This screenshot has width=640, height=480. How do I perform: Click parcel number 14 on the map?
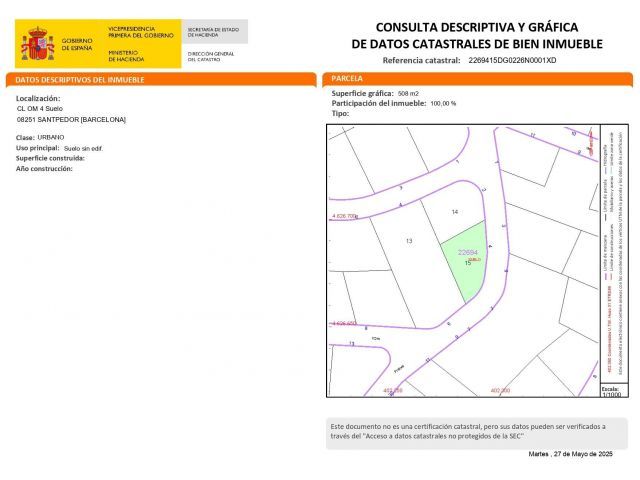click(x=455, y=212)
